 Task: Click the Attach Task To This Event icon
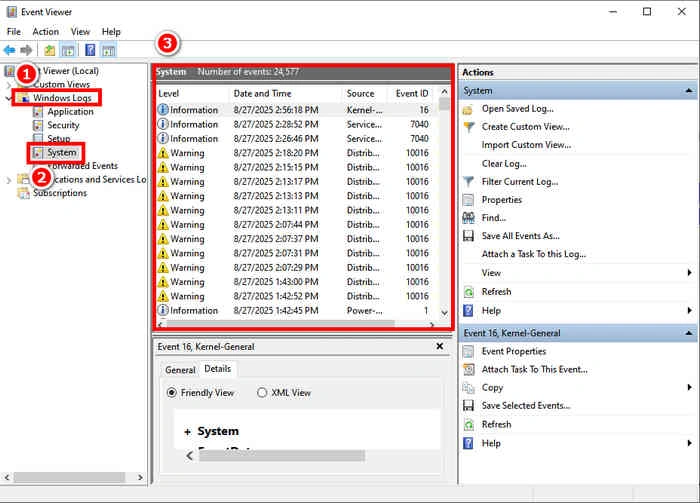pyautogui.click(x=468, y=370)
